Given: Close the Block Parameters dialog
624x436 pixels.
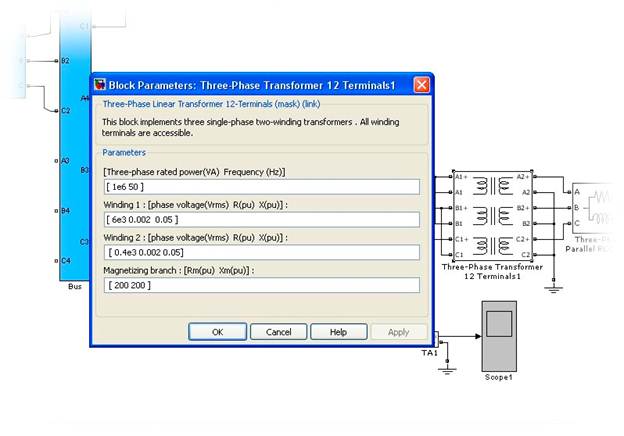Looking at the screenshot, I should [421, 85].
